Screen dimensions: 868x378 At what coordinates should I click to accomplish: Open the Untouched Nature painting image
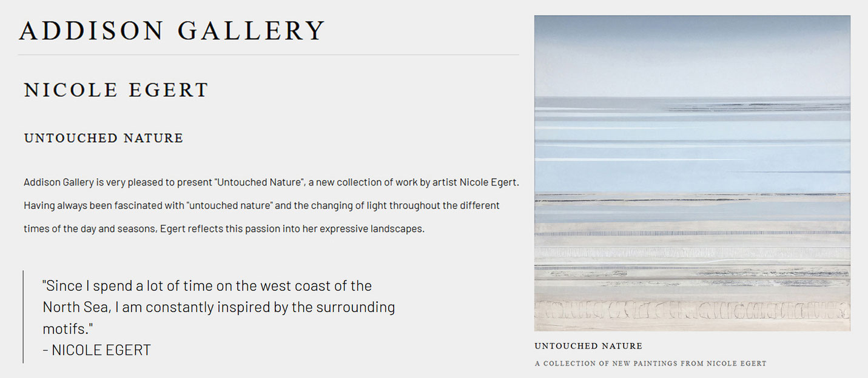coord(692,173)
